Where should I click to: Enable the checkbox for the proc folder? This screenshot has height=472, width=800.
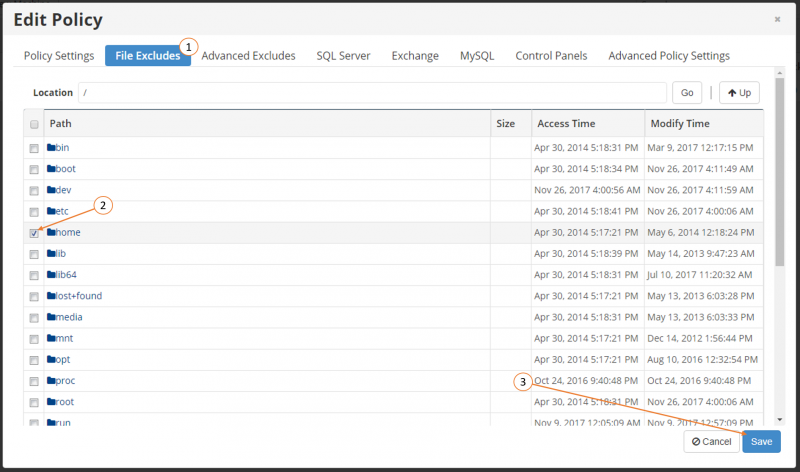point(34,381)
